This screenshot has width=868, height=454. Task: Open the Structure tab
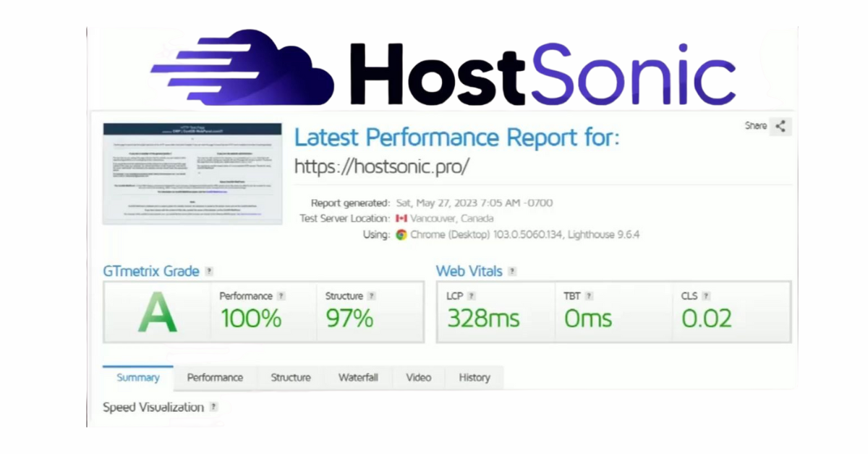[291, 377]
